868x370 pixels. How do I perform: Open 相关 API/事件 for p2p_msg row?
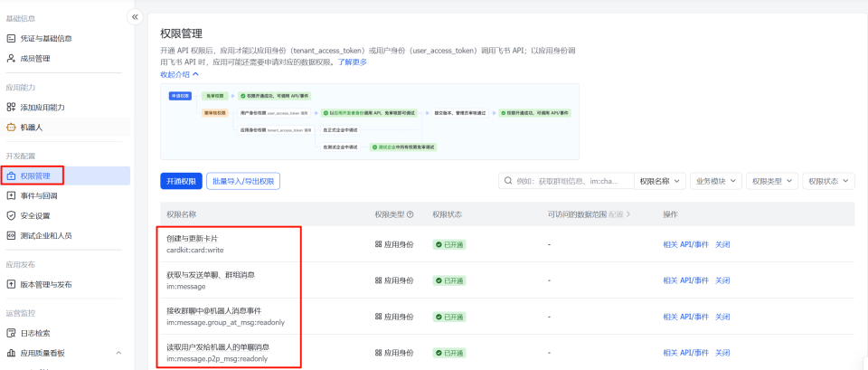coord(685,353)
